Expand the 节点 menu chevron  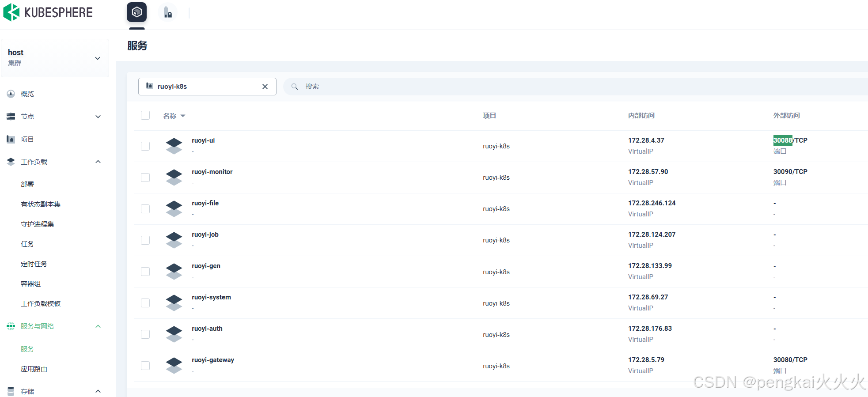[x=98, y=117]
